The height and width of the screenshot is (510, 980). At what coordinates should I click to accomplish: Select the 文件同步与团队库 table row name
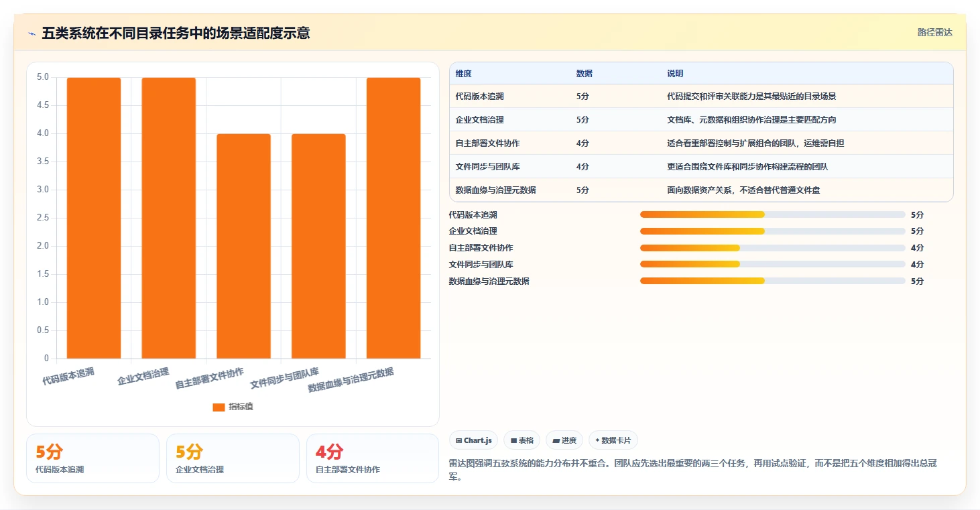487,167
